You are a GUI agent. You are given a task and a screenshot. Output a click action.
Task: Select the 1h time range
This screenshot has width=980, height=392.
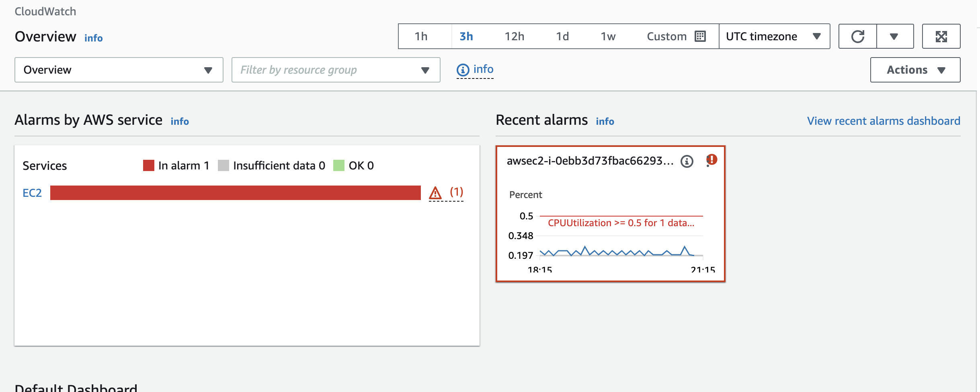click(421, 37)
